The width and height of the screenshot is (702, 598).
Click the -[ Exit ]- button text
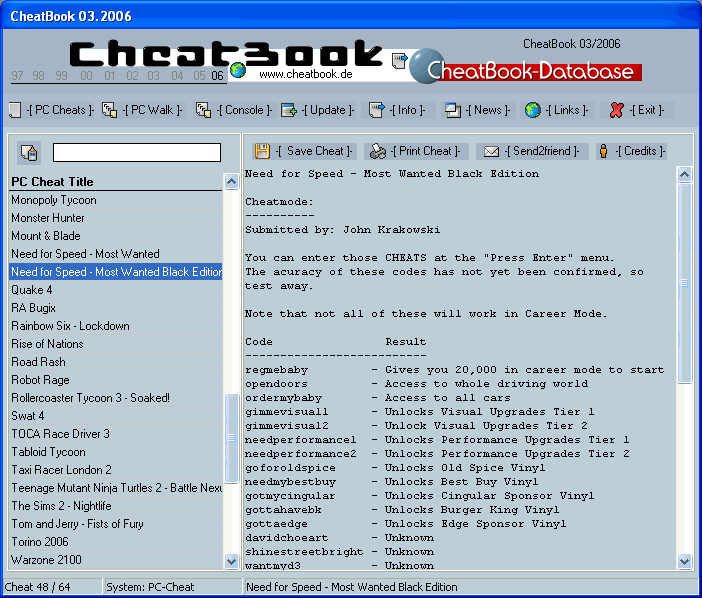point(646,110)
